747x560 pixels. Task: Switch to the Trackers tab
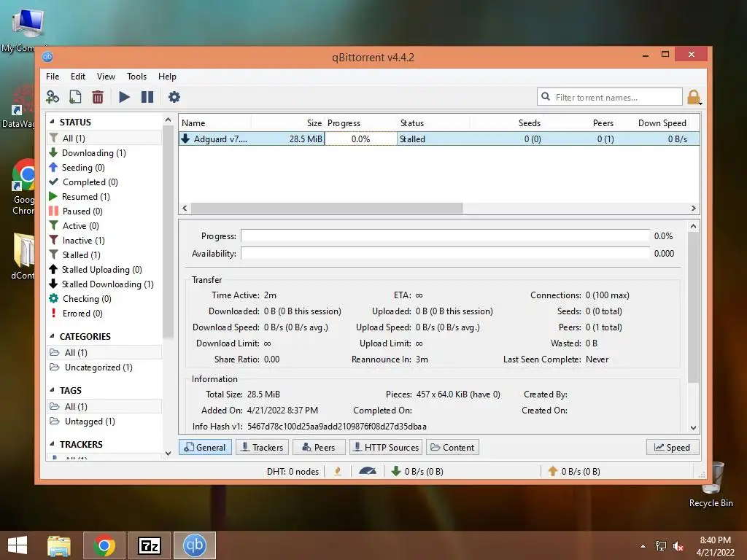(262, 447)
